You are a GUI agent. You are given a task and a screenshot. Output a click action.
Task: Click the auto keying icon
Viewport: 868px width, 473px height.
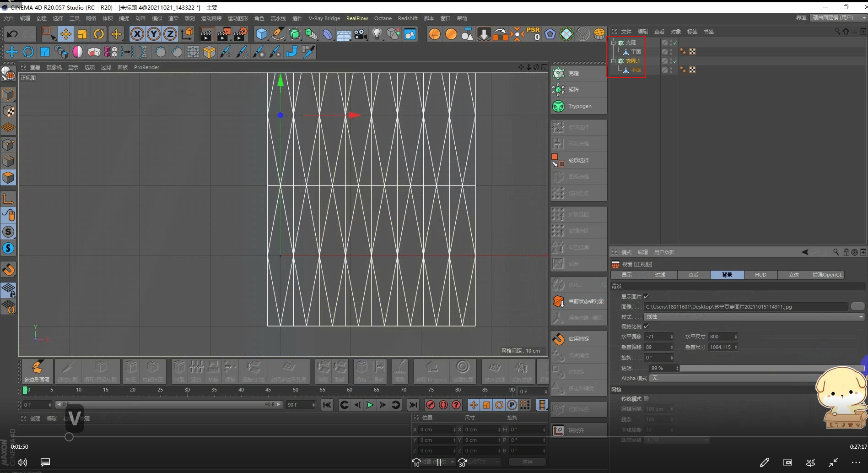[x=443, y=405]
